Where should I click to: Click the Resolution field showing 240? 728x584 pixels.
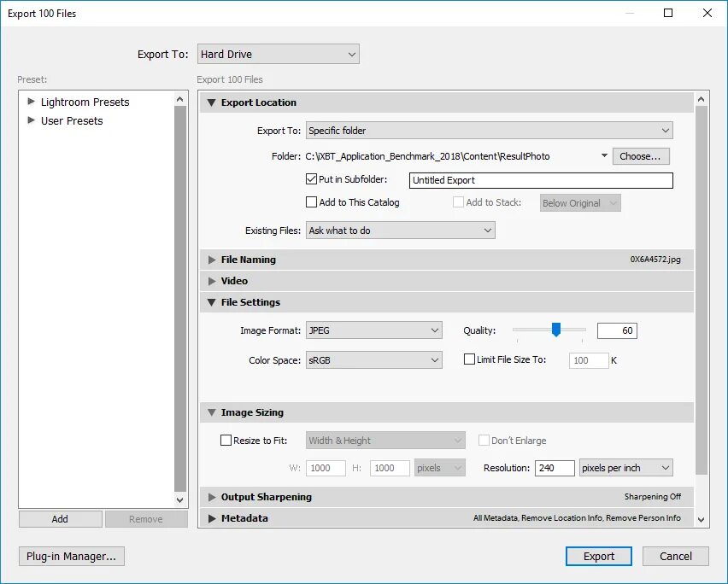[555, 468]
